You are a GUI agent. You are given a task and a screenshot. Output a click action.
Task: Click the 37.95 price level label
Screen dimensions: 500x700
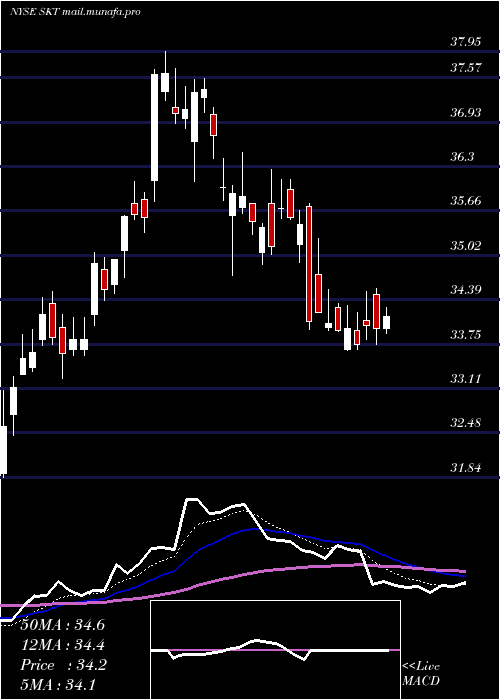click(x=465, y=42)
